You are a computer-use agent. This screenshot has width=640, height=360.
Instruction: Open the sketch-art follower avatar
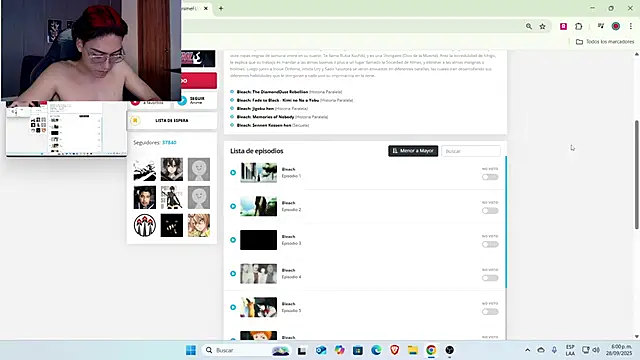(144, 169)
